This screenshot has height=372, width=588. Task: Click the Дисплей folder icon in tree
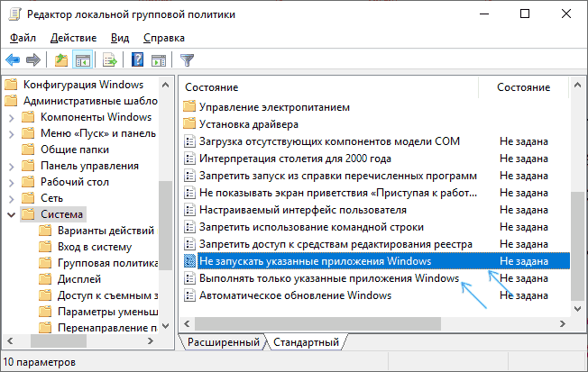pyautogui.click(x=45, y=279)
